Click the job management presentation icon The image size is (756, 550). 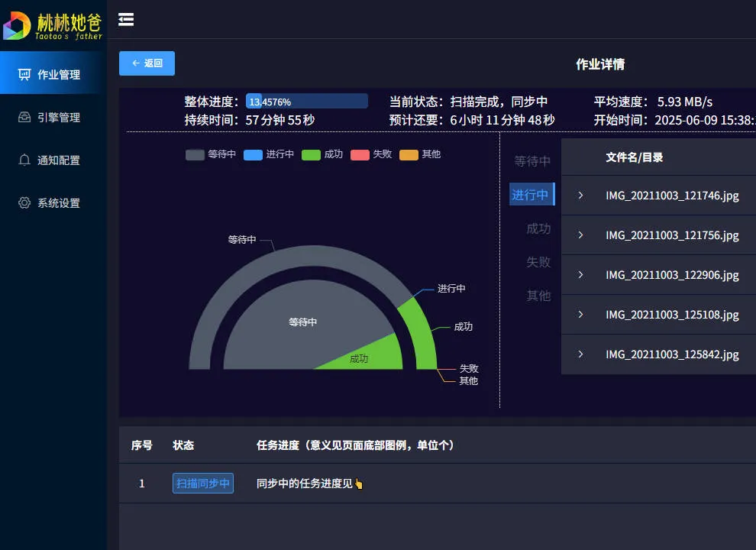pyautogui.click(x=24, y=75)
